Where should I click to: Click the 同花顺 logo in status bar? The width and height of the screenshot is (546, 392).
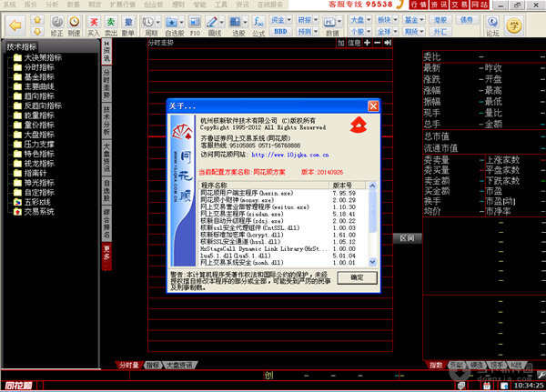[18, 386]
